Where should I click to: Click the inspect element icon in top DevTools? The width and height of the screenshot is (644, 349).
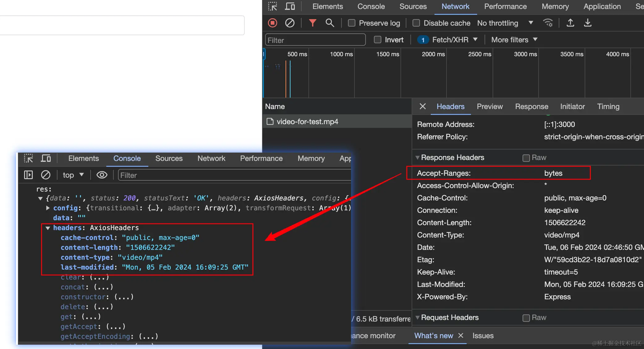click(273, 6)
